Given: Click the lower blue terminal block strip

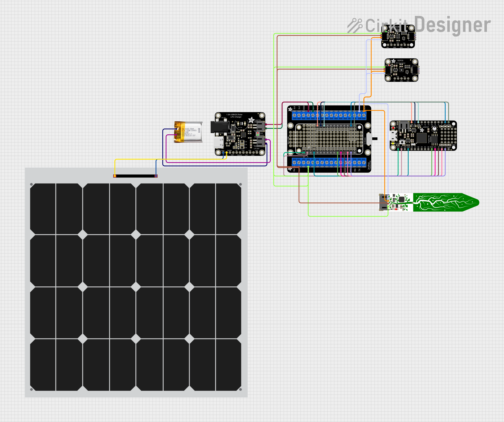Looking at the screenshot, I should (329, 163).
